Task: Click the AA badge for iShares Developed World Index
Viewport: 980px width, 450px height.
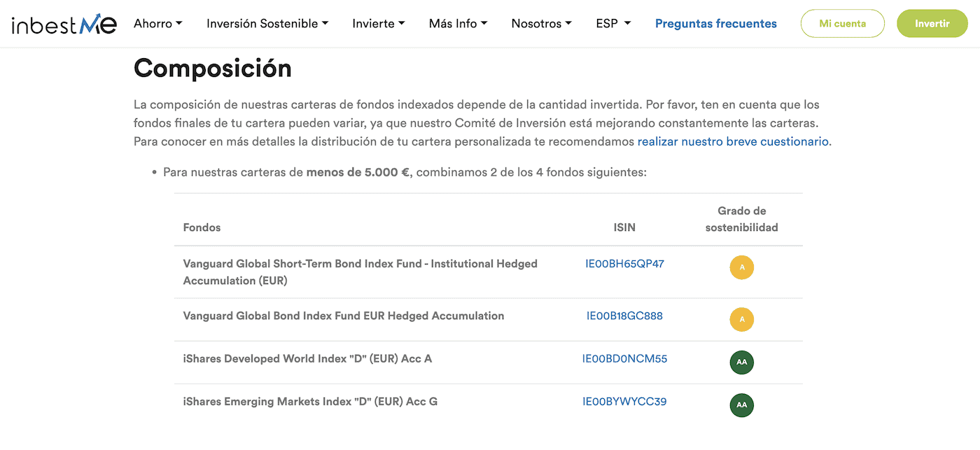Action: tap(742, 363)
